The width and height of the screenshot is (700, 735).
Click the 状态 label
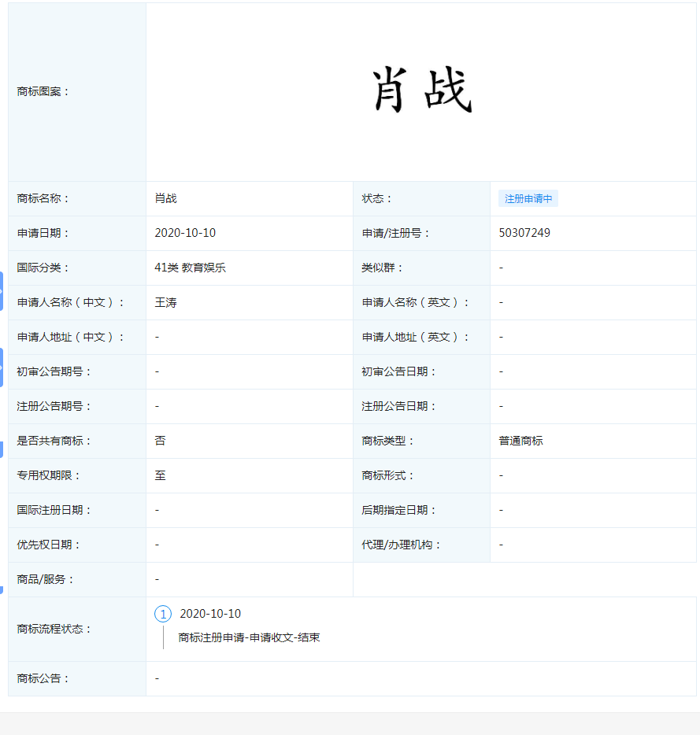pos(376,198)
